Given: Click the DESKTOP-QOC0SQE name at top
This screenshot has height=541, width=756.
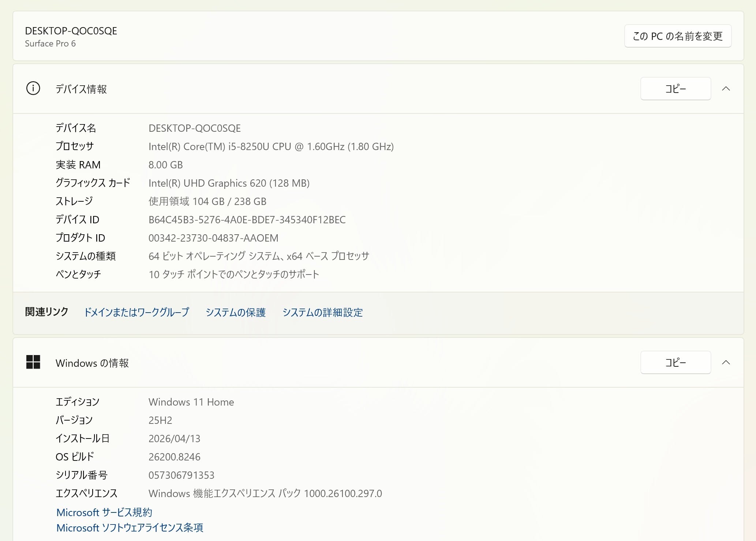Looking at the screenshot, I should pos(71,31).
